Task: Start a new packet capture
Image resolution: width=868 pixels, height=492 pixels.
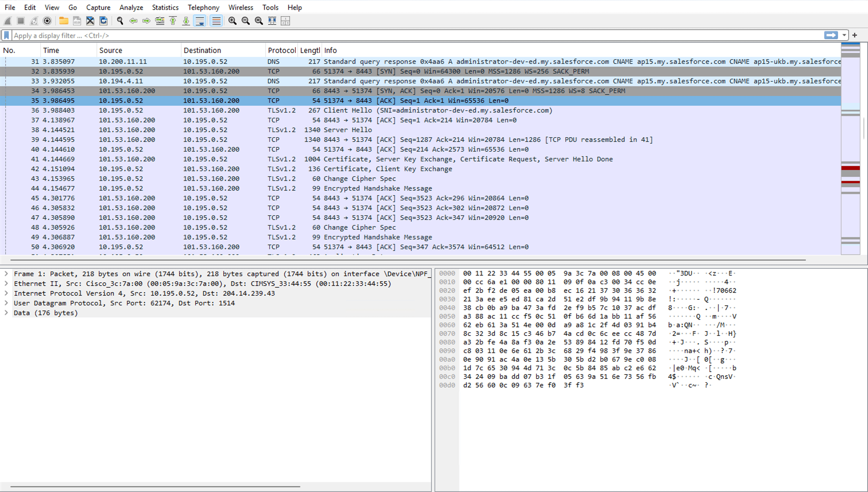Action: (x=7, y=21)
